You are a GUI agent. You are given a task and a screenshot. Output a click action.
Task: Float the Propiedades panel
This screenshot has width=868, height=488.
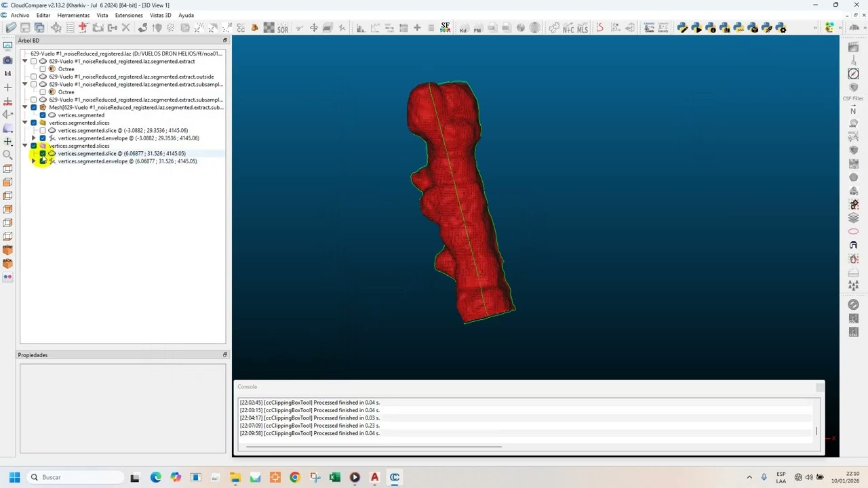[225, 354]
